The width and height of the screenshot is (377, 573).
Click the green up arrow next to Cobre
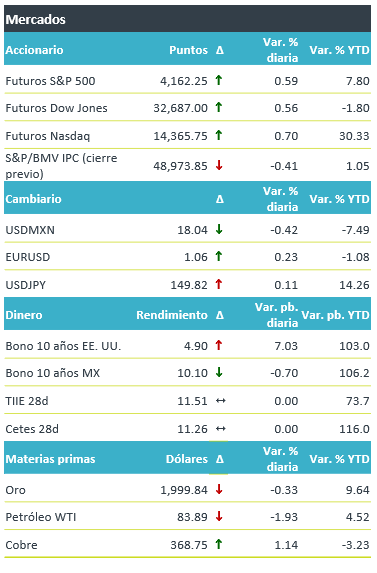tap(218, 544)
